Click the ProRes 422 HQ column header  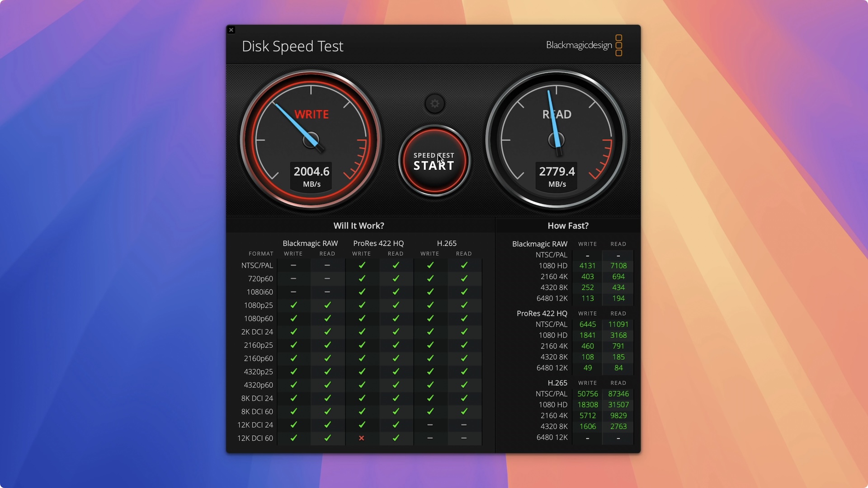tap(378, 243)
